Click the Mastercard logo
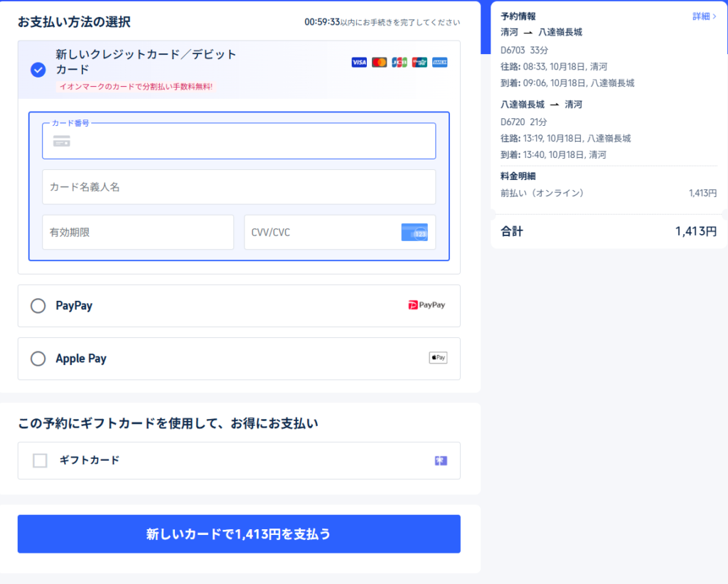Screen dimensions: 728x584 [379, 63]
